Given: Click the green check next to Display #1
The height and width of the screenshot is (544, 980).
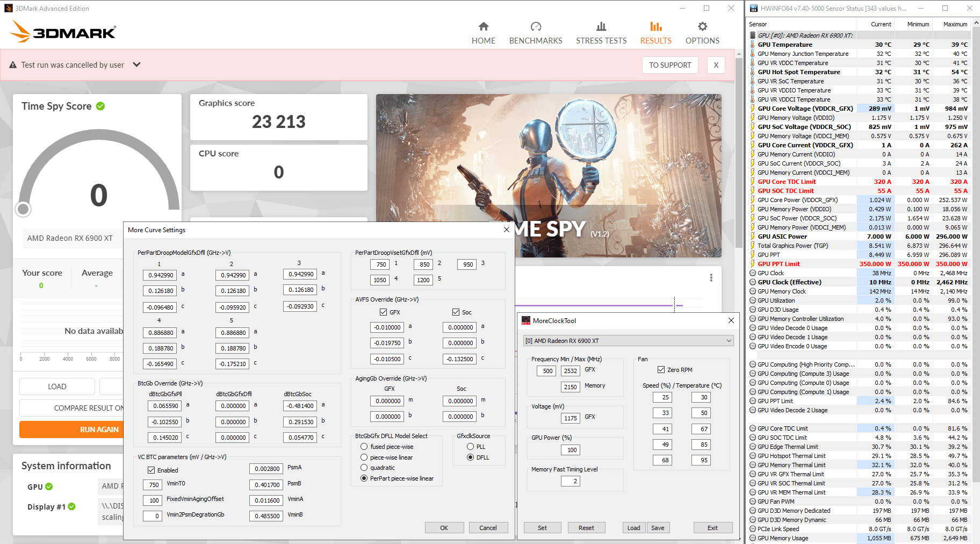Looking at the screenshot, I should pos(72,506).
